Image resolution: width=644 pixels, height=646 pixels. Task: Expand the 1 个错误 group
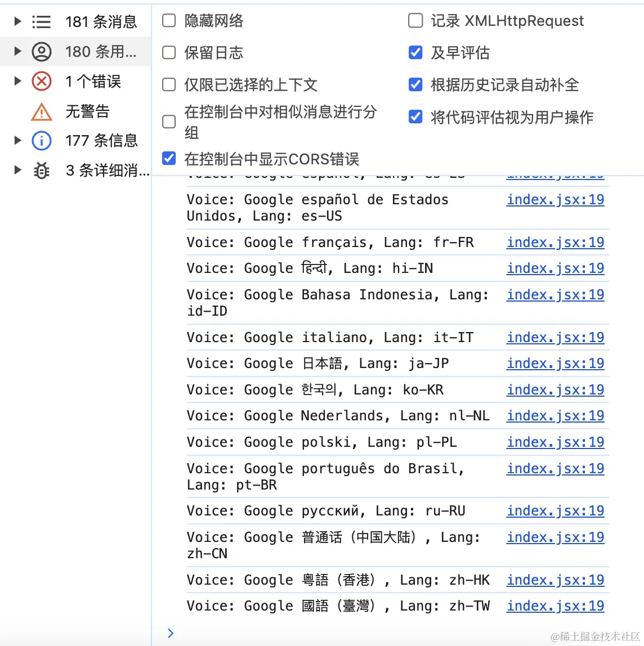click(17, 81)
